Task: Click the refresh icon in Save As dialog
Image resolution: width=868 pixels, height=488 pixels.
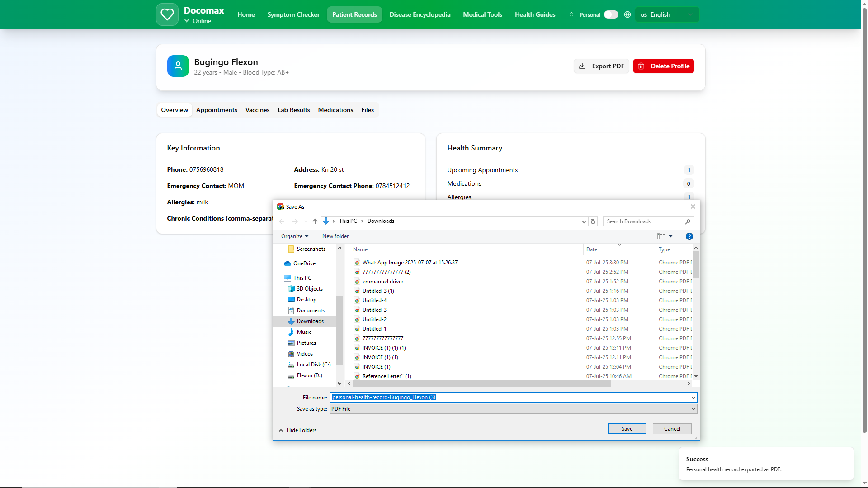Action: [593, 221]
